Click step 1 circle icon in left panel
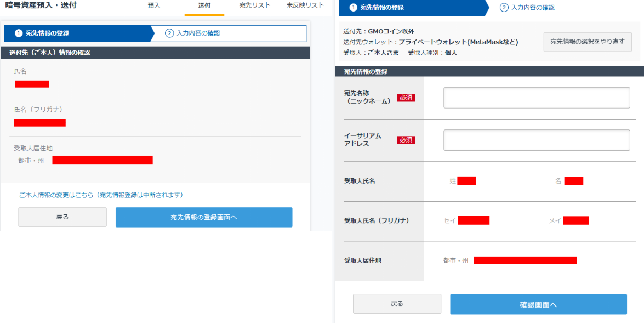Image resolution: width=644 pixels, height=323 pixels. click(x=19, y=33)
